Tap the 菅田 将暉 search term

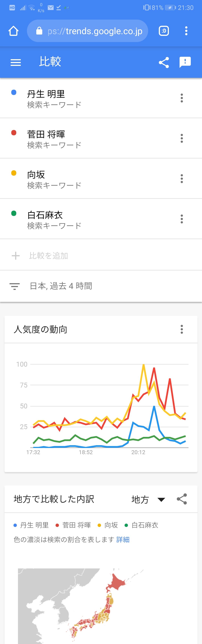pos(46,135)
